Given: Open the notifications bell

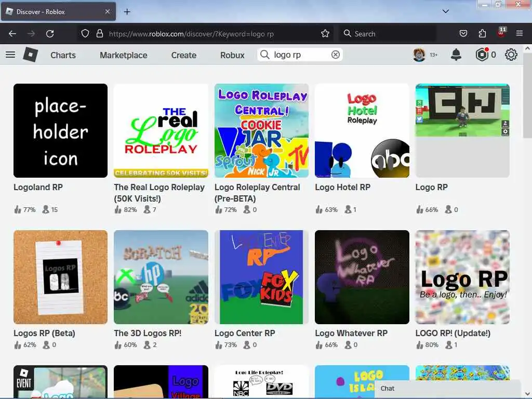Looking at the screenshot, I should (x=456, y=55).
